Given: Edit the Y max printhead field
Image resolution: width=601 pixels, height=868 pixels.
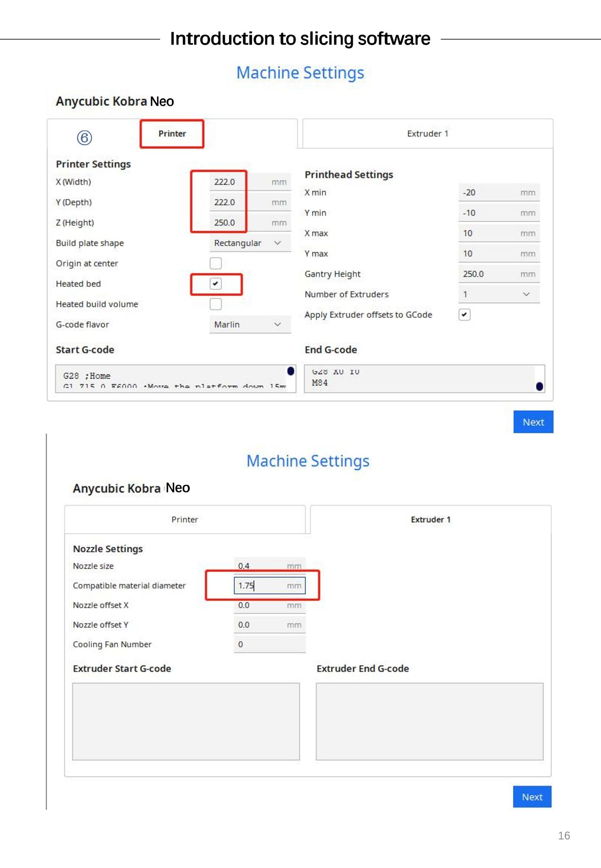Looking at the screenshot, I should (x=499, y=253).
